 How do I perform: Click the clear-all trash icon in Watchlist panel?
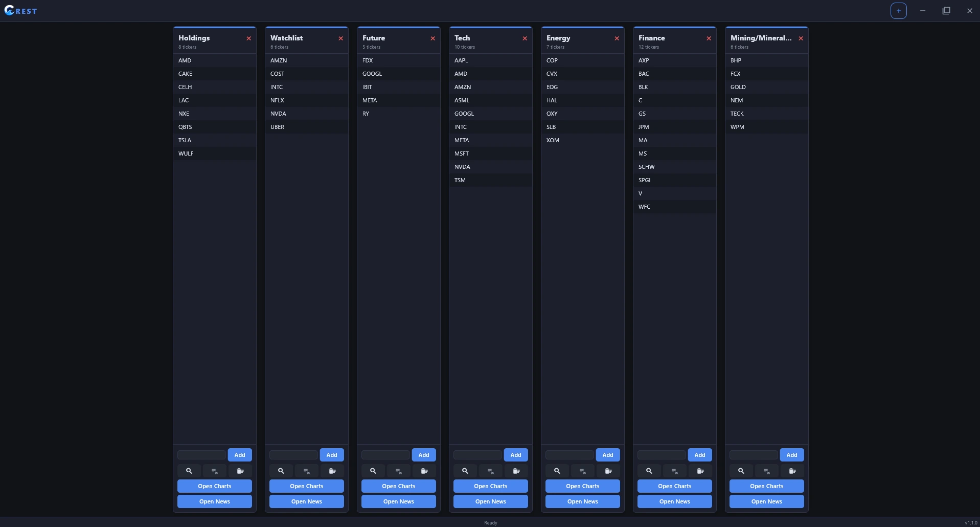(x=332, y=471)
